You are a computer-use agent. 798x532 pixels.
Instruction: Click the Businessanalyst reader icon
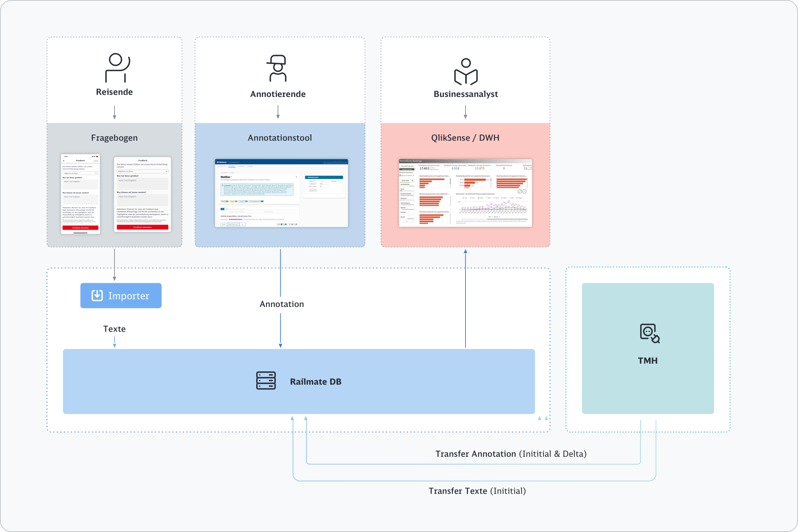[465, 72]
